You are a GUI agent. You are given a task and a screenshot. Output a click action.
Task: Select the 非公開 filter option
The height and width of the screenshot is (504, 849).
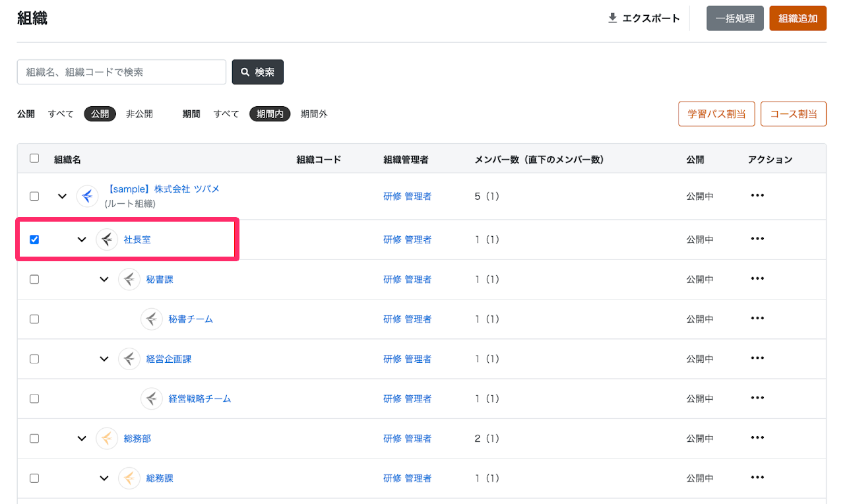click(x=139, y=114)
